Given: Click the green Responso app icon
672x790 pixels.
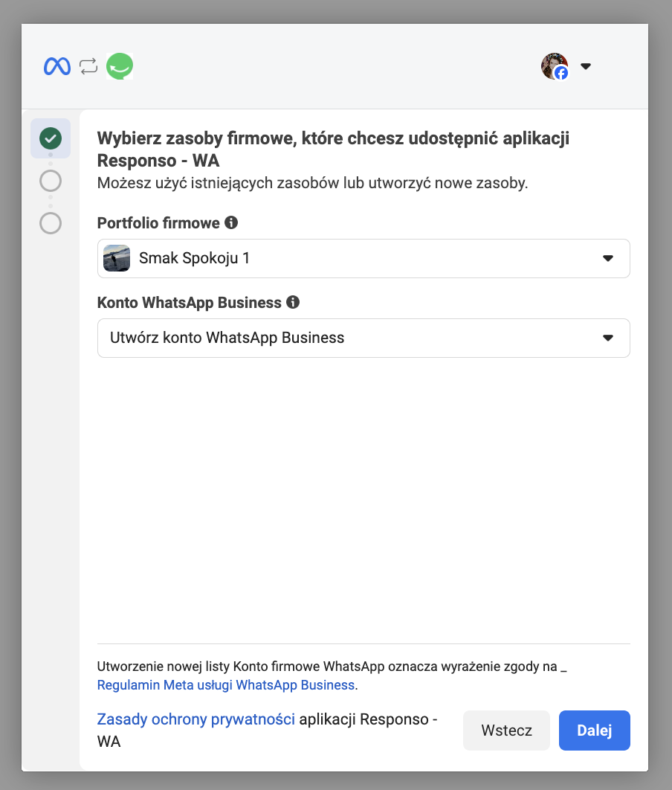Looking at the screenshot, I should pos(120,66).
